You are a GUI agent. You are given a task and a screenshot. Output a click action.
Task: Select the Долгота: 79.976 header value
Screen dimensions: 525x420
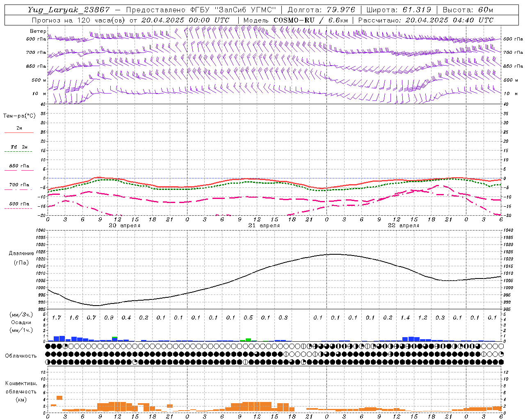point(321,10)
